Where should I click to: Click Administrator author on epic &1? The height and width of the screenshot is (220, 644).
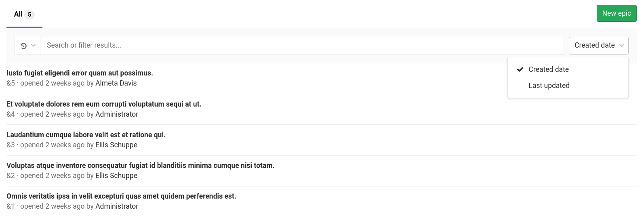(117, 206)
